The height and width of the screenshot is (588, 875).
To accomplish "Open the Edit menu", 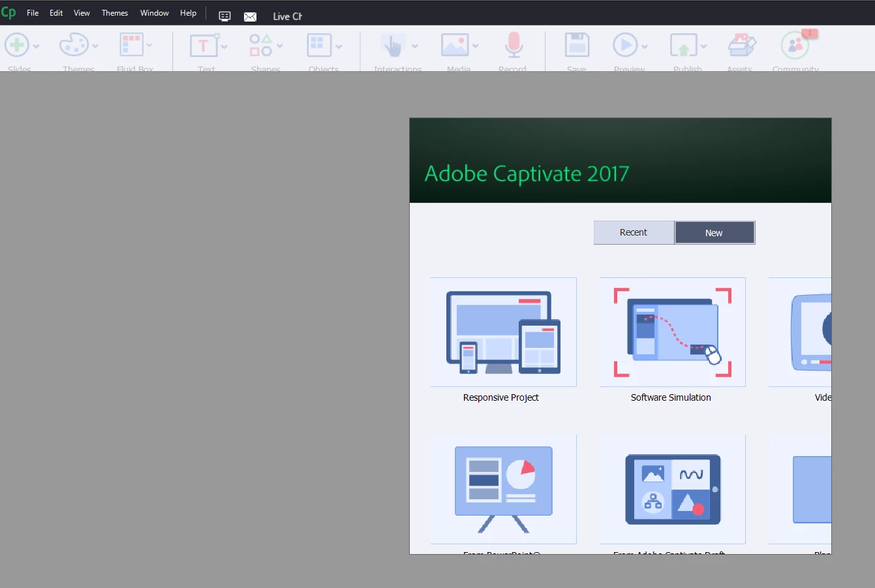I will click(56, 13).
